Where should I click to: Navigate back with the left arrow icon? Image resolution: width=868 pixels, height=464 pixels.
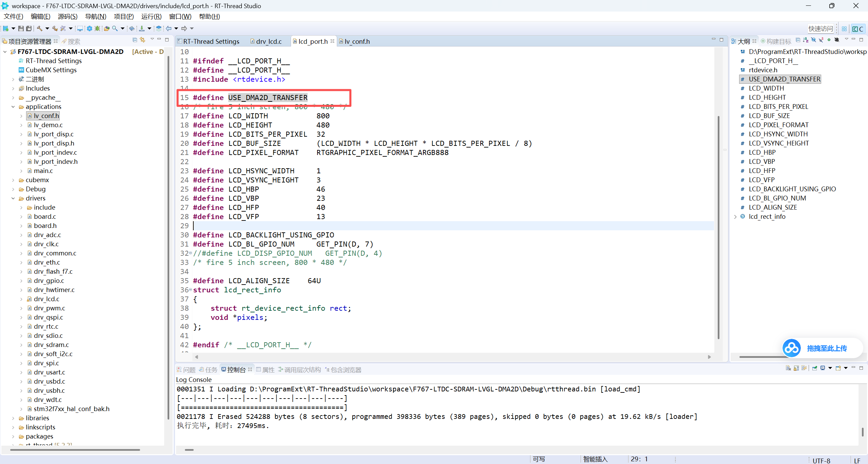pos(169,28)
